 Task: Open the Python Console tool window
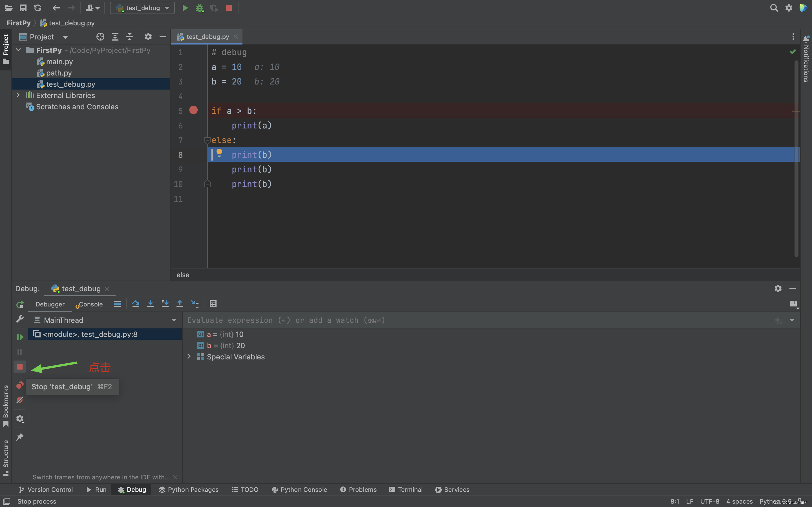[299, 490]
